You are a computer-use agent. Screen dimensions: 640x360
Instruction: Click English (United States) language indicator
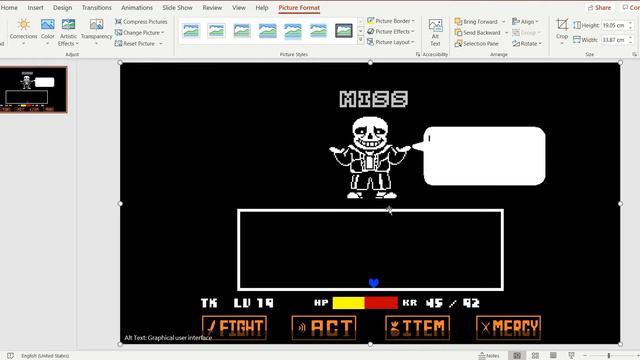(45, 356)
